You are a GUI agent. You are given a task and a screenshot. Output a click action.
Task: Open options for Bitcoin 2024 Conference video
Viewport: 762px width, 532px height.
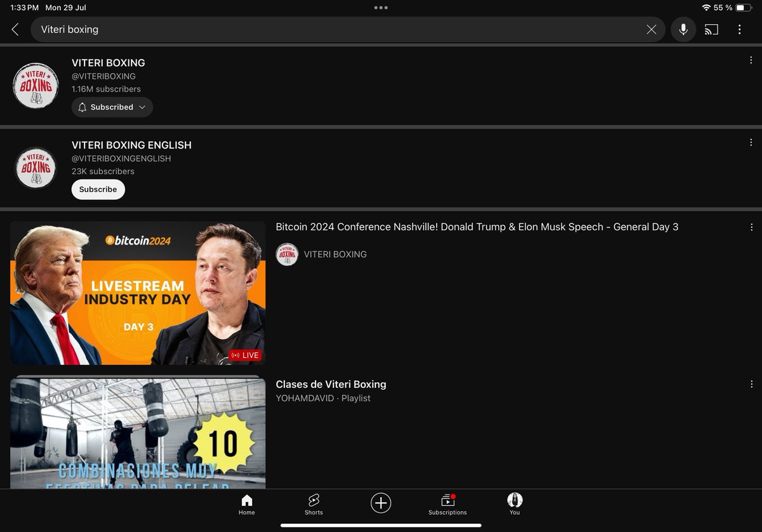tap(751, 227)
